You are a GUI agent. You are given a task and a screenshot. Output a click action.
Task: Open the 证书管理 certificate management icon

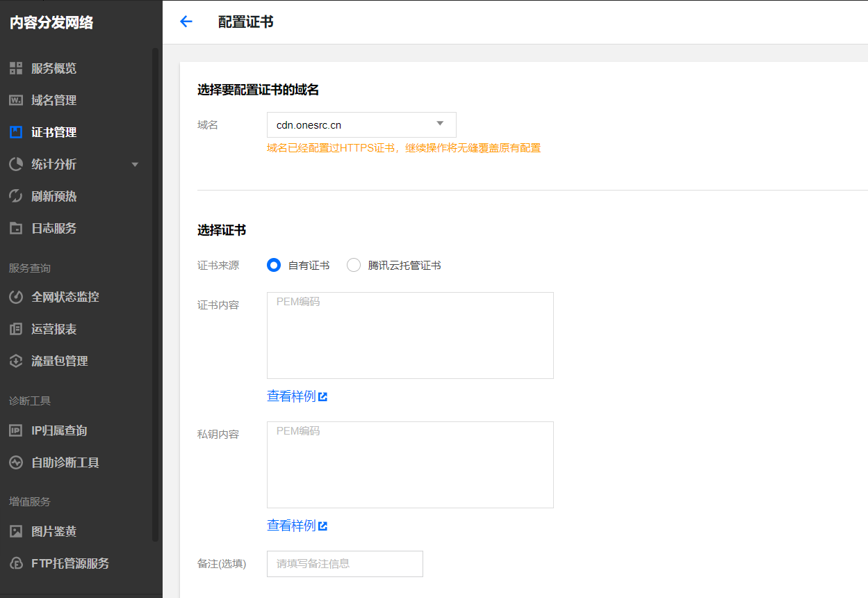(x=15, y=132)
